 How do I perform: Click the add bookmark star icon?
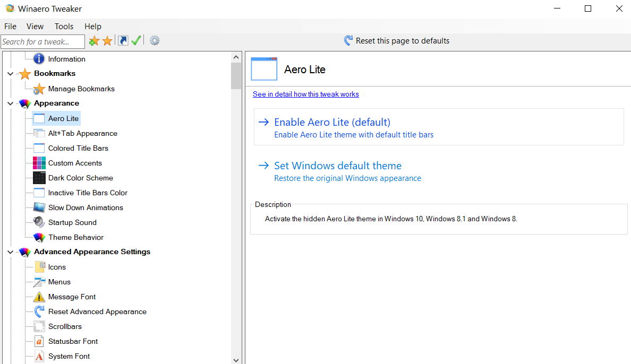(x=94, y=41)
